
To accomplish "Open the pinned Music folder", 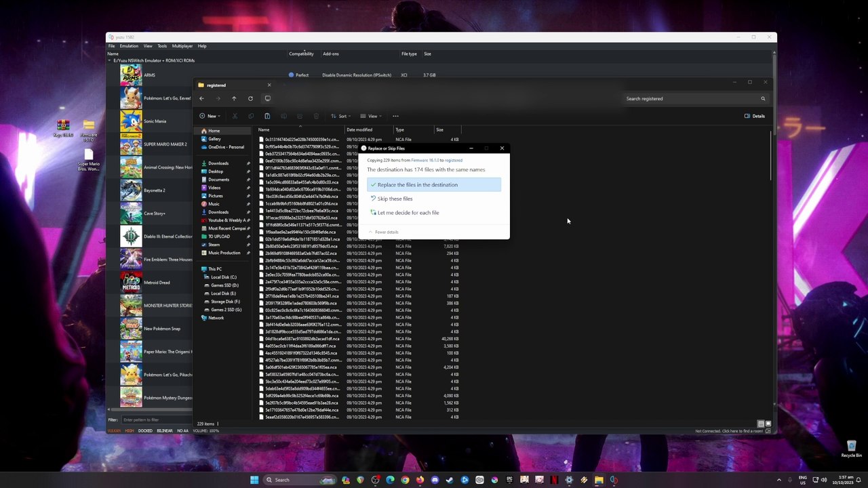I will 214,204.
